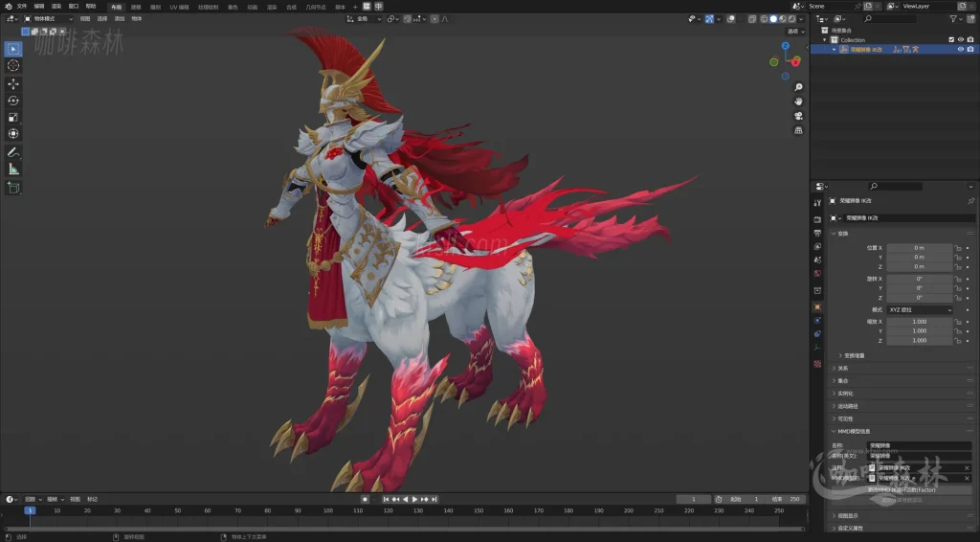Image resolution: width=980 pixels, height=542 pixels.
Task: Open the viewport Options dropdown
Action: coord(795,32)
